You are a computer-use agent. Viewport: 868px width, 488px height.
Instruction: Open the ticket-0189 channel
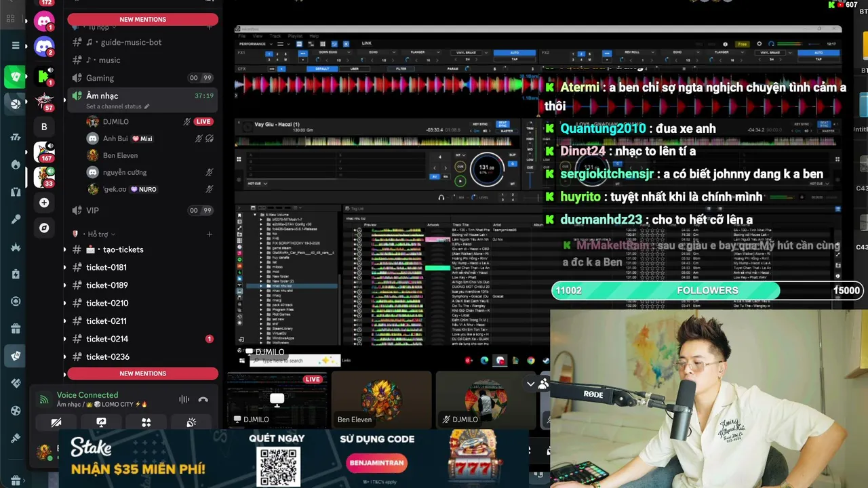(x=142, y=285)
